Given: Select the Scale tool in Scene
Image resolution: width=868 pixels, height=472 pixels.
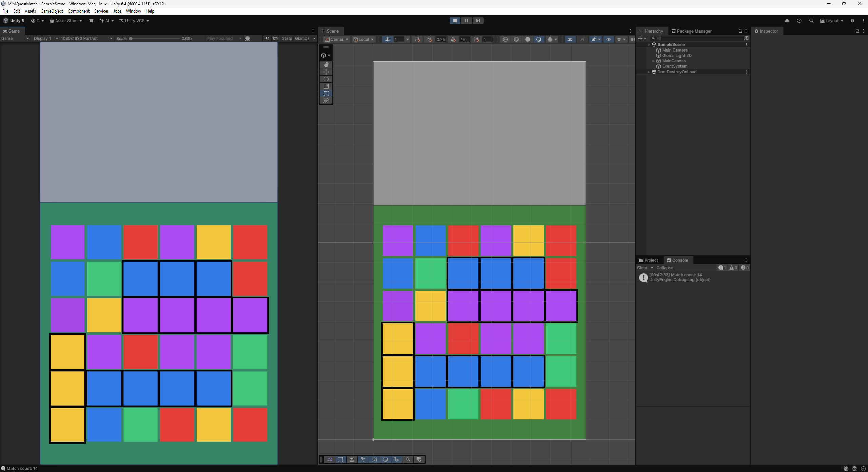Looking at the screenshot, I should (326, 86).
